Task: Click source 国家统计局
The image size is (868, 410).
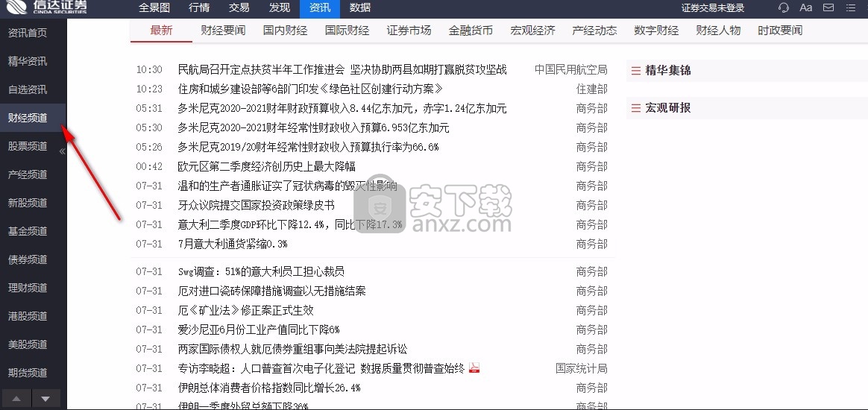Action: click(581, 368)
